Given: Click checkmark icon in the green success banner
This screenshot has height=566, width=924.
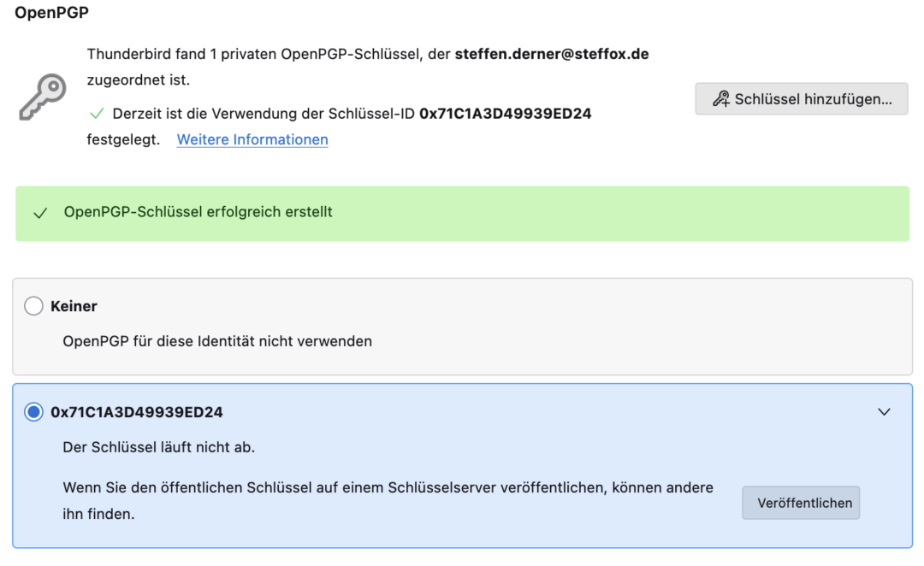Looking at the screenshot, I should 39,213.
